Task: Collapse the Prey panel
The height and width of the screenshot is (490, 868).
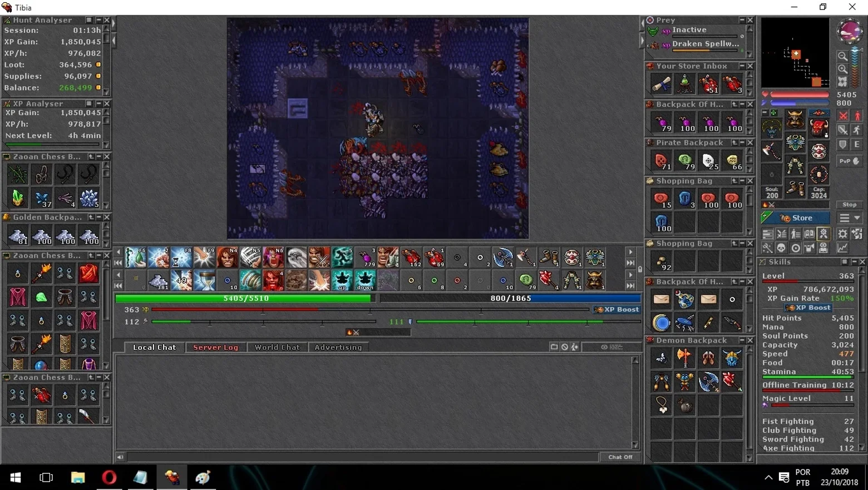Action: tap(742, 20)
